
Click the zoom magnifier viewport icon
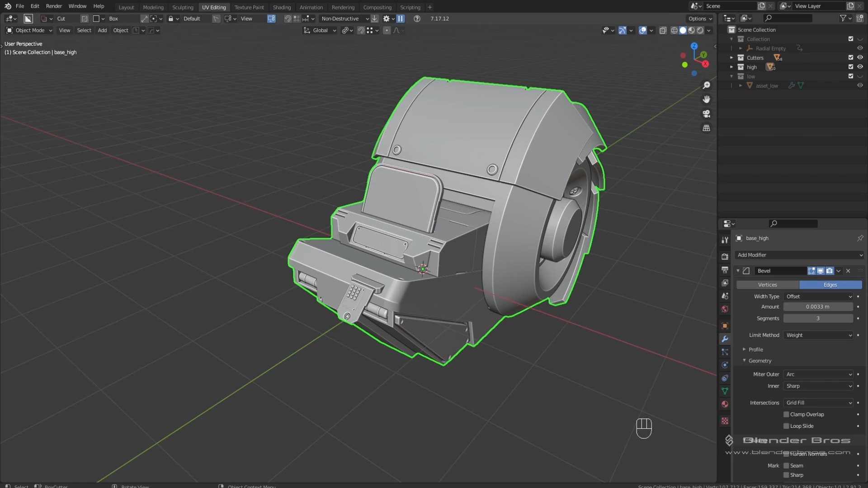pos(706,85)
